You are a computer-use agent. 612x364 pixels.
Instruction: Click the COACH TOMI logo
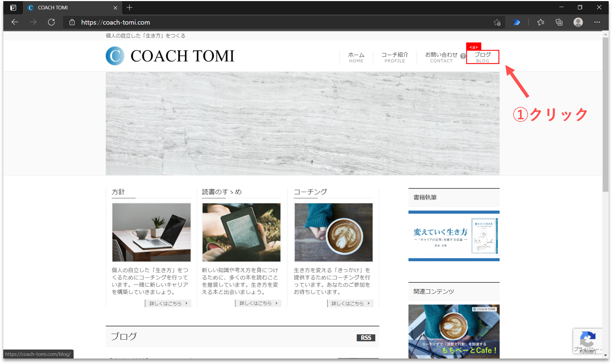click(170, 56)
